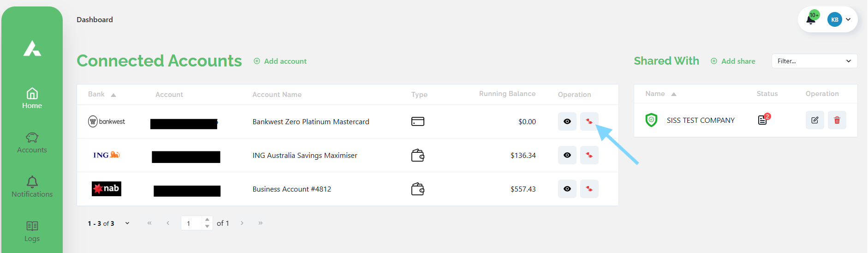Screen dimensions: 868x253
Task: View the ING Savings Maximiser account
Action: [x=567, y=155]
